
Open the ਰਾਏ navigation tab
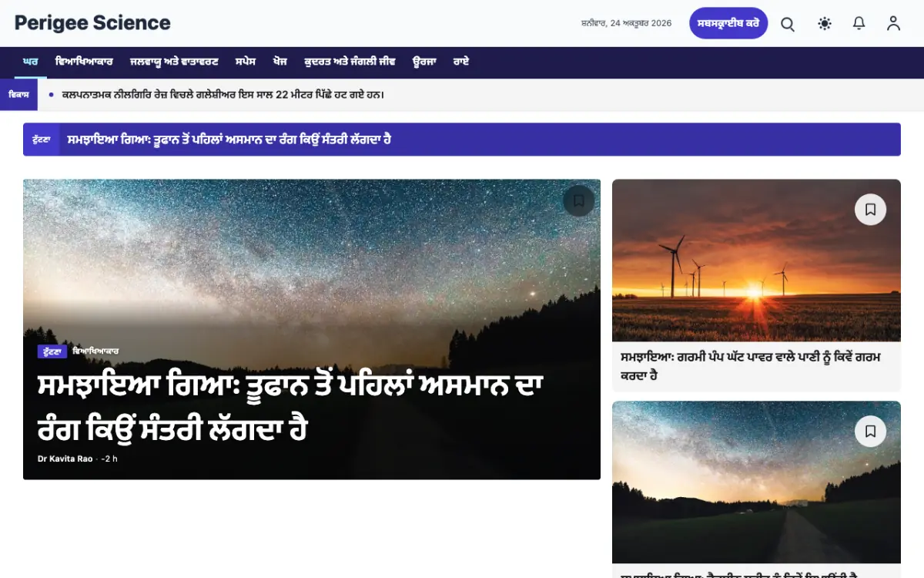click(461, 62)
